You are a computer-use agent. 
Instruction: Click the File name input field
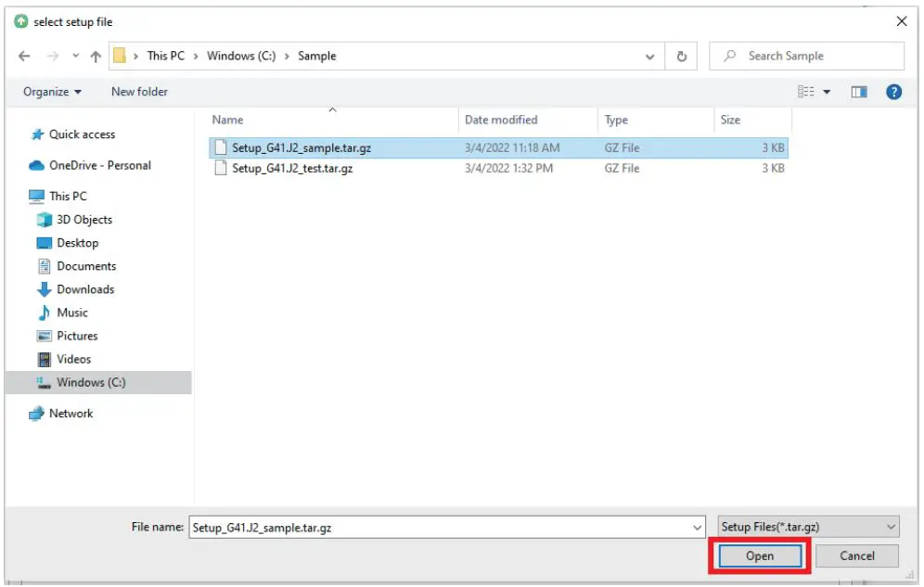pyautogui.click(x=446, y=528)
